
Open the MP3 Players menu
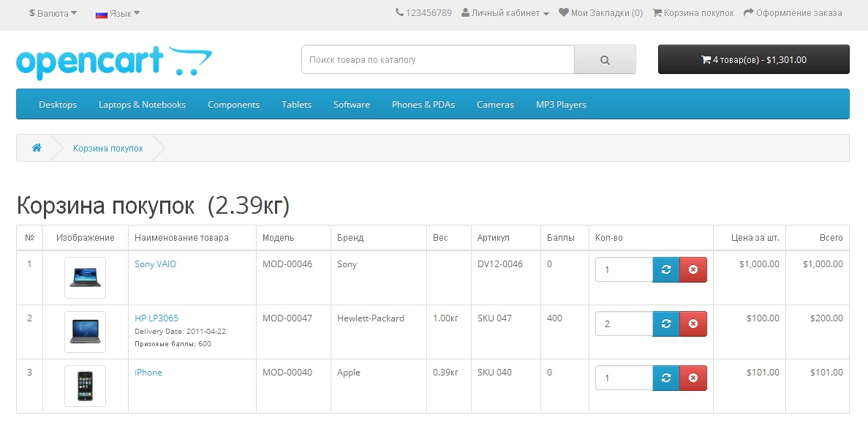(x=561, y=104)
